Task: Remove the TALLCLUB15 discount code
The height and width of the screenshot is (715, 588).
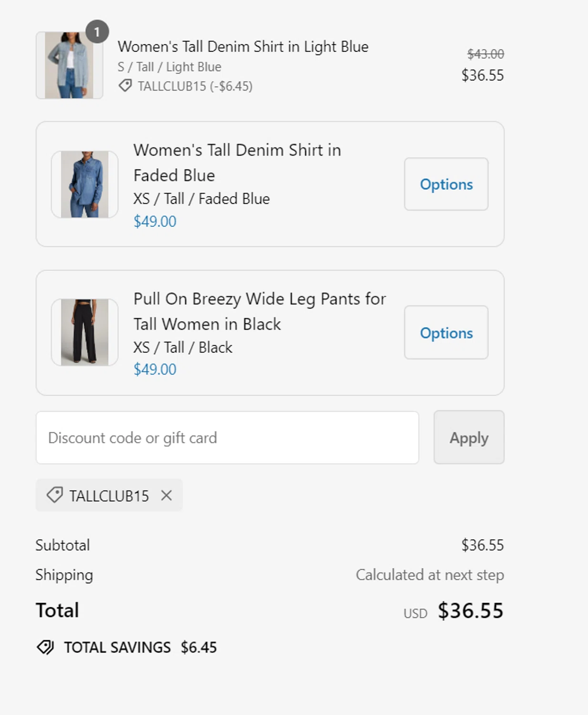Action: (x=166, y=496)
